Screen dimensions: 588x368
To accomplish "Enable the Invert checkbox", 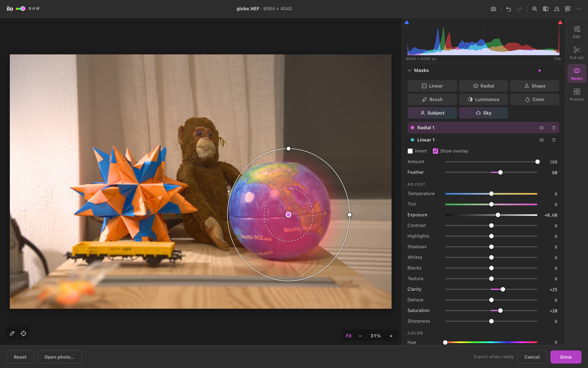I will pyautogui.click(x=410, y=151).
